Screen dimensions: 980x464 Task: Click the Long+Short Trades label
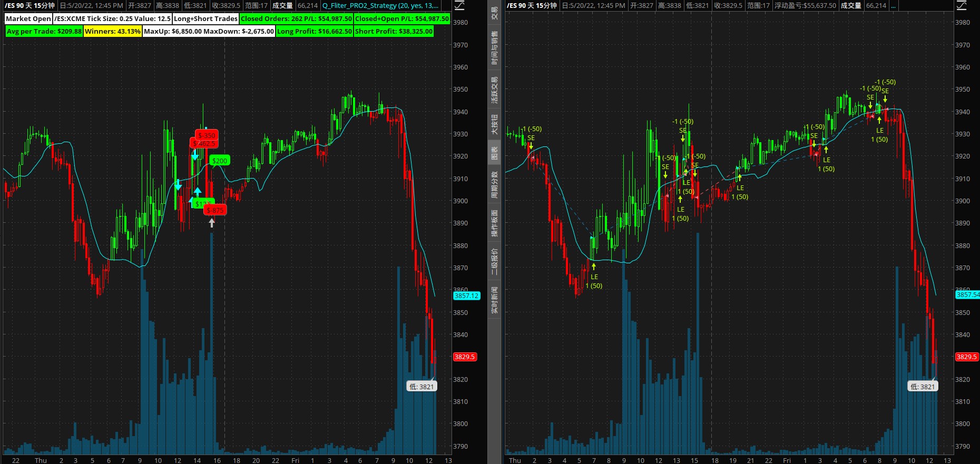[205, 18]
